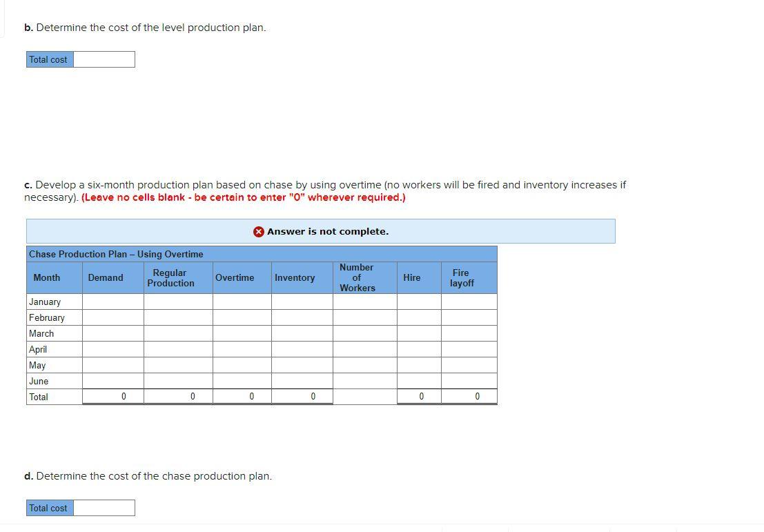Screen dimensions: 764x532
Task: Select January Fire layoff cell
Action: 469,302
